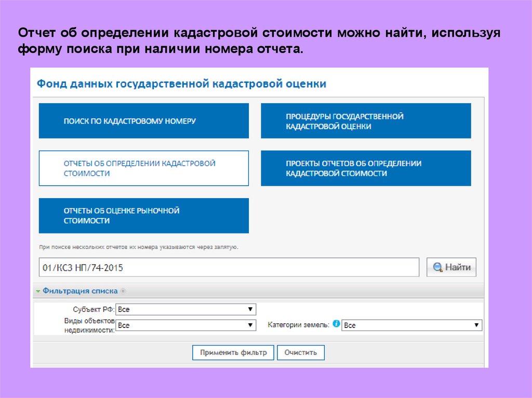Open the Субъект РФ dropdown
Screen dimensions: 532x398
[185, 309]
